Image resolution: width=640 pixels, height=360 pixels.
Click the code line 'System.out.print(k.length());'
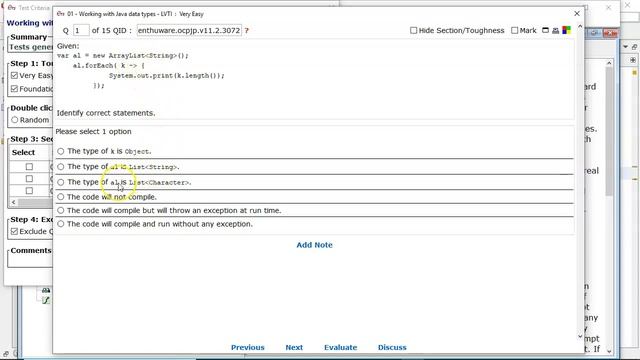[167, 76]
